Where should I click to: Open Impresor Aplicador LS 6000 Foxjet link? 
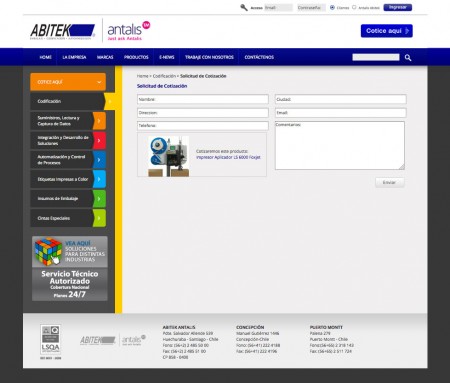(x=228, y=157)
